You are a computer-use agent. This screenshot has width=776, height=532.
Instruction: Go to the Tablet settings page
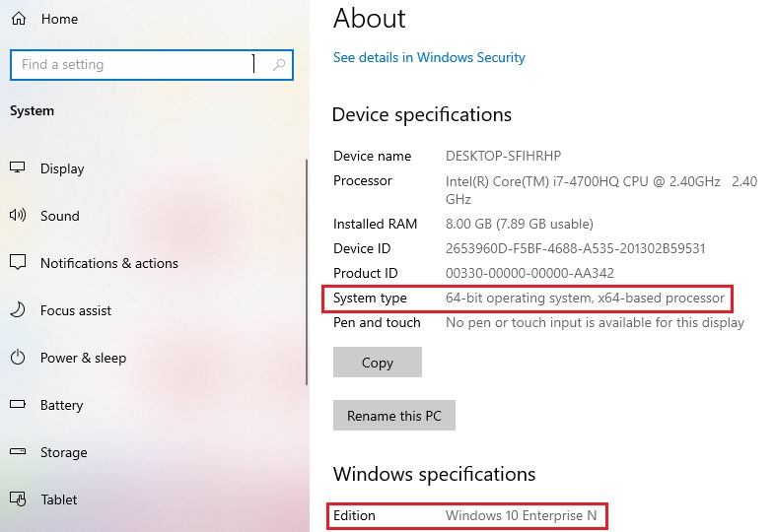tap(59, 499)
